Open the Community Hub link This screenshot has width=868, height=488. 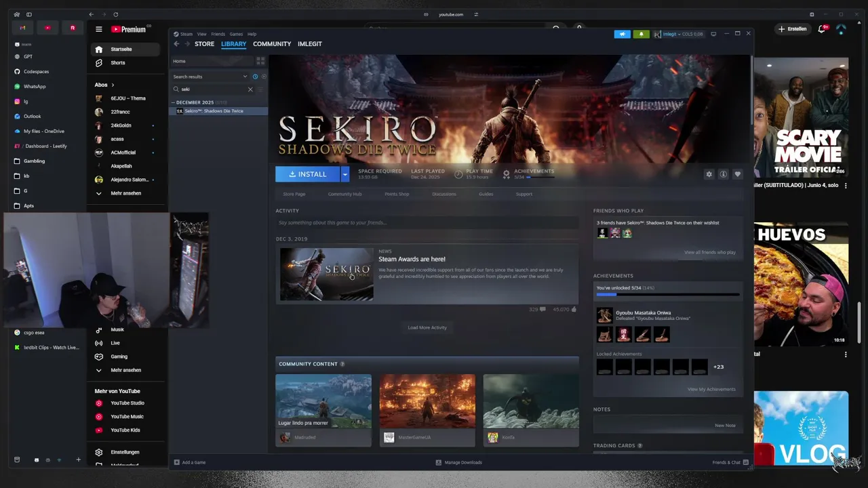tap(344, 194)
